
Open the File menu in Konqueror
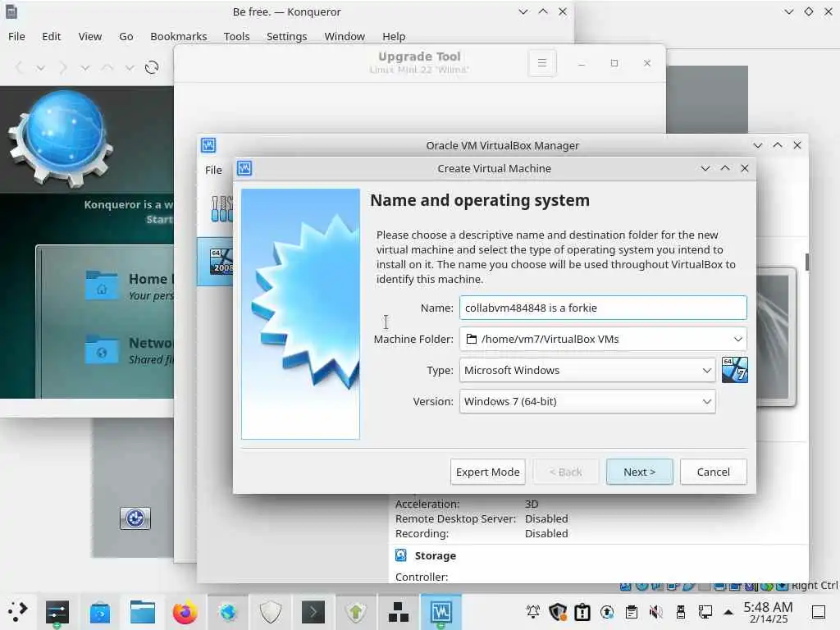(16, 36)
